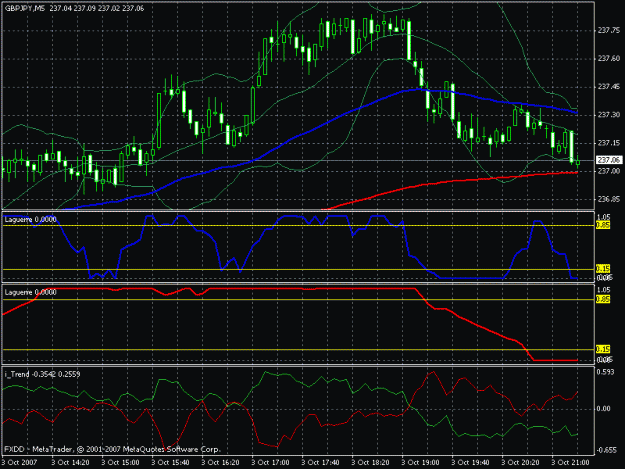Viewport: 625px width, 469px height.
Task: Click the i_Trend -0.3542 0.2559 label
Action: tap(42, 374)
